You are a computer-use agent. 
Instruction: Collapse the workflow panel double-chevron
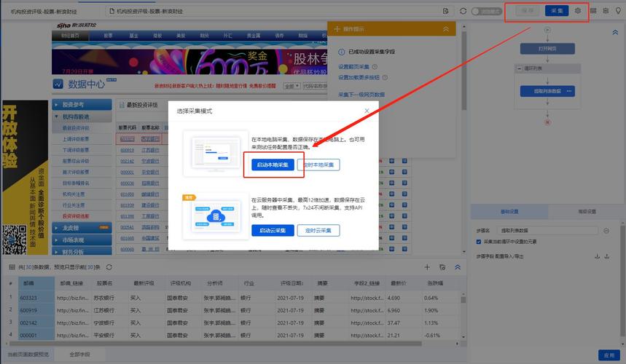coord(615,32)
